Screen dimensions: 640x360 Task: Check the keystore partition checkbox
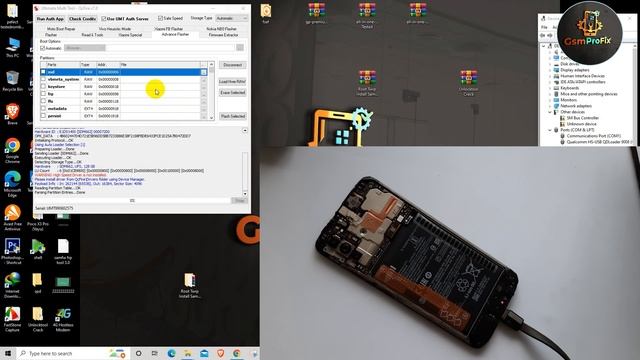(x=43, y=87)
